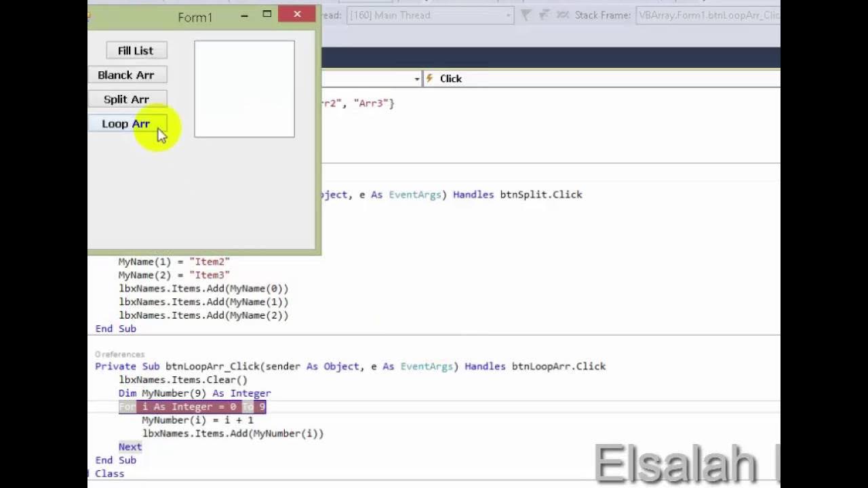Screen dimensions: 868x488
Task: Click the flag threads filter icon
Action: pos(526,15)
